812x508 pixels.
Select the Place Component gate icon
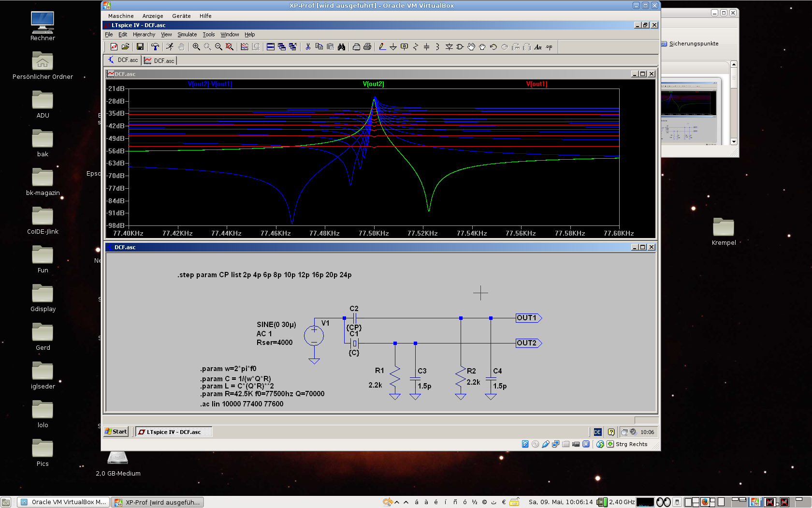click(460, 47)
